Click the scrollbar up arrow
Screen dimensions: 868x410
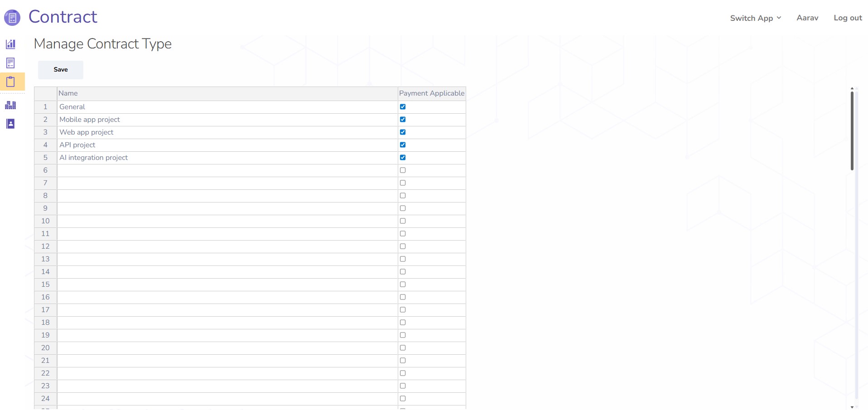[852, 89]
